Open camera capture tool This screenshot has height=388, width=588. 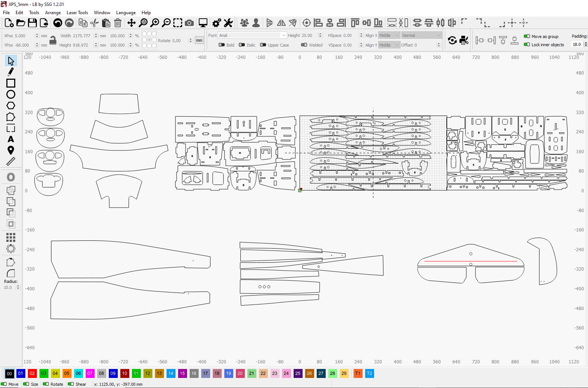(189, 23)
